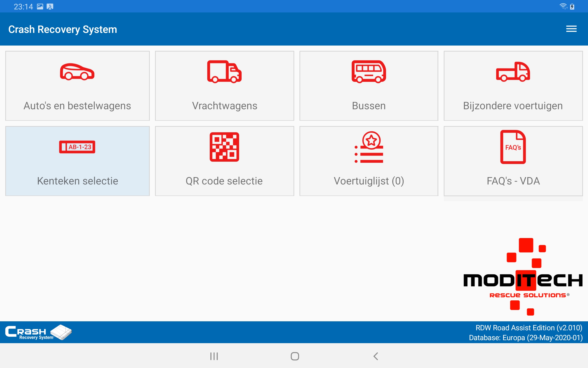Tap the pickup truck special vehicles icon
588x368 pixels.
click(513, 72)
